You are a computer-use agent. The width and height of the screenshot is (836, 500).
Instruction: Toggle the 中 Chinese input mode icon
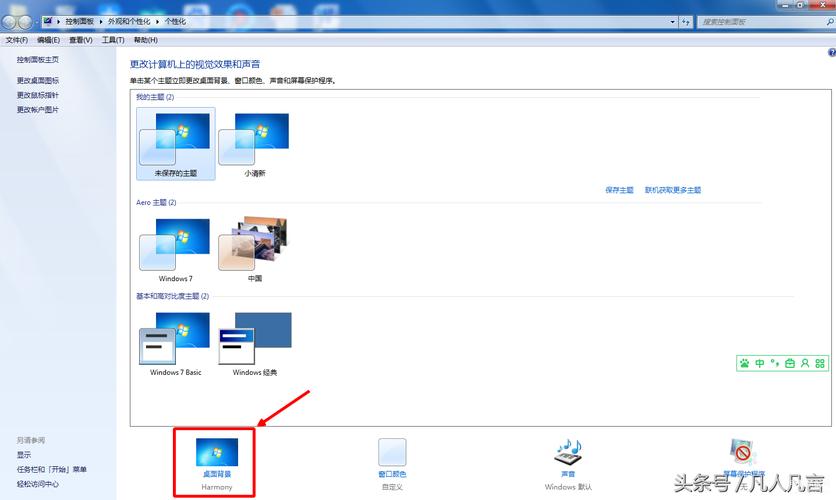(760, 363)
